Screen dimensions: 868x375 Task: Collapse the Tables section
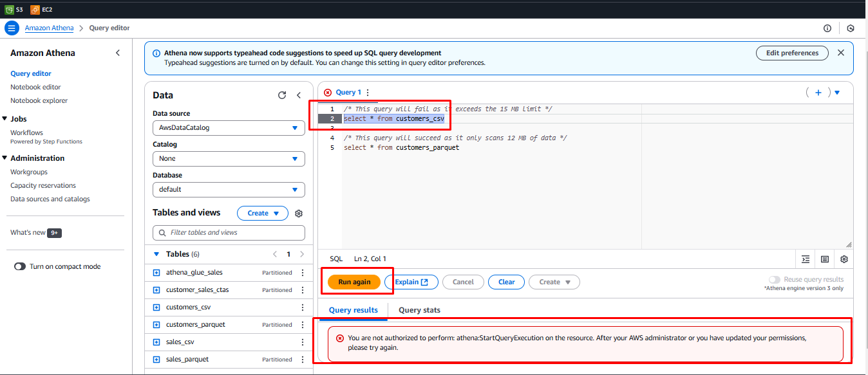156,254
